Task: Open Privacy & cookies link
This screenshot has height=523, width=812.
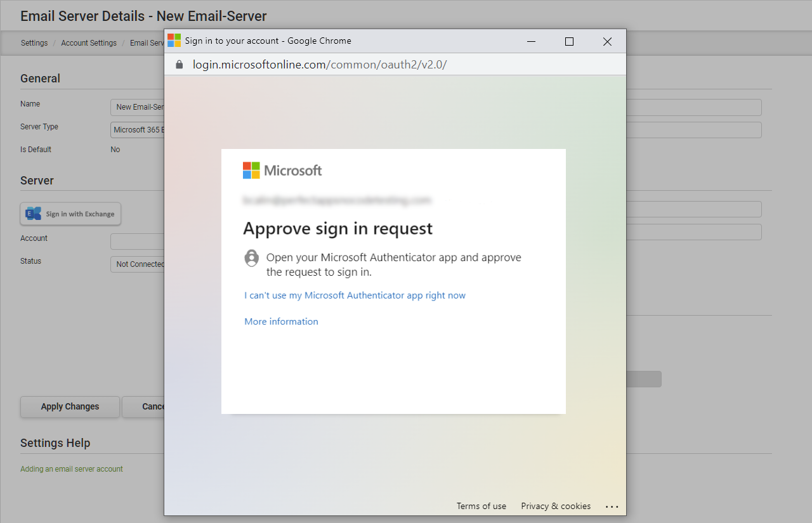Action: point(556,506)
